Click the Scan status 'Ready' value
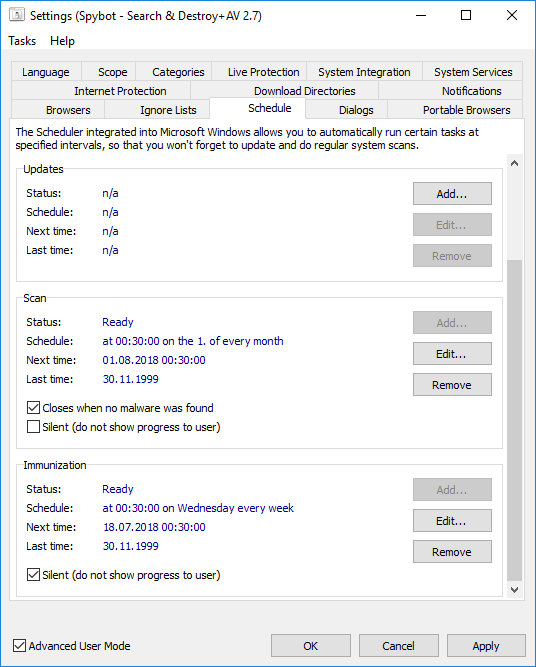Screen dimensions: 536x667 118,322
